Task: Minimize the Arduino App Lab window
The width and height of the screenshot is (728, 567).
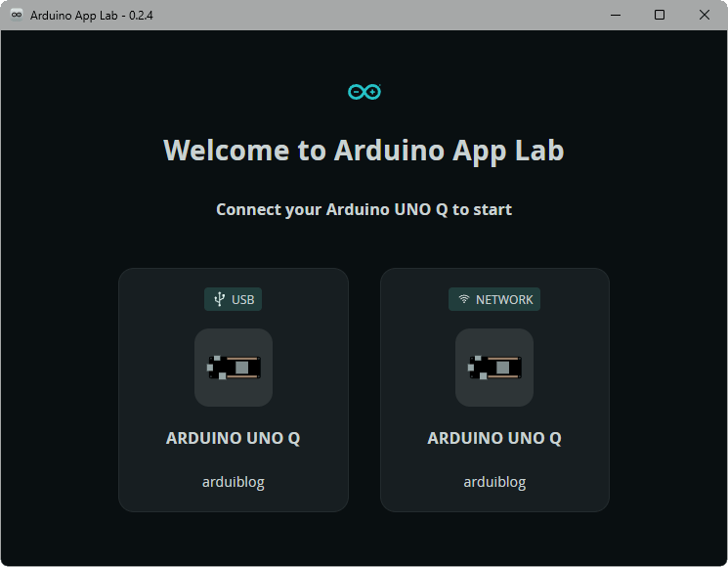Action: [x=616, y=15]
